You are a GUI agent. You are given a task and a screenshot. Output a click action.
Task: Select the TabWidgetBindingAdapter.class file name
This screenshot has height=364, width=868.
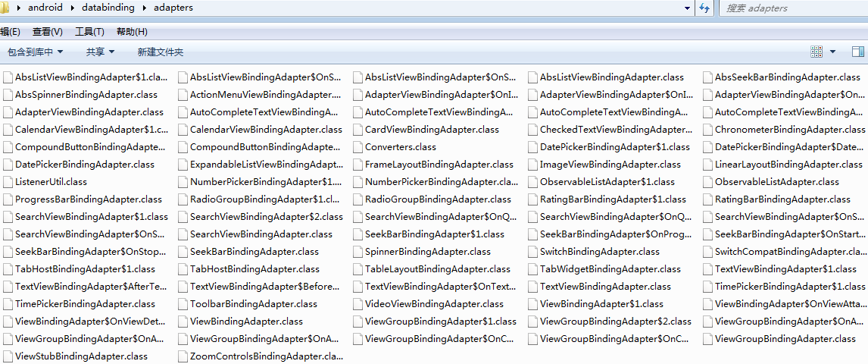pyautogui.click(x=610, y=269)
